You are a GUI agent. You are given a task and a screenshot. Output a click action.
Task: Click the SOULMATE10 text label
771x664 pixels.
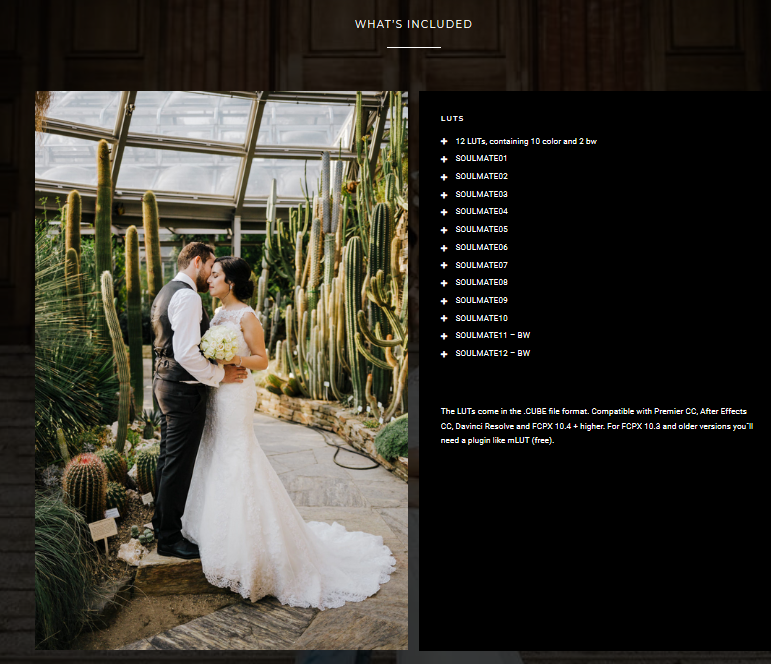coord(481,318)
